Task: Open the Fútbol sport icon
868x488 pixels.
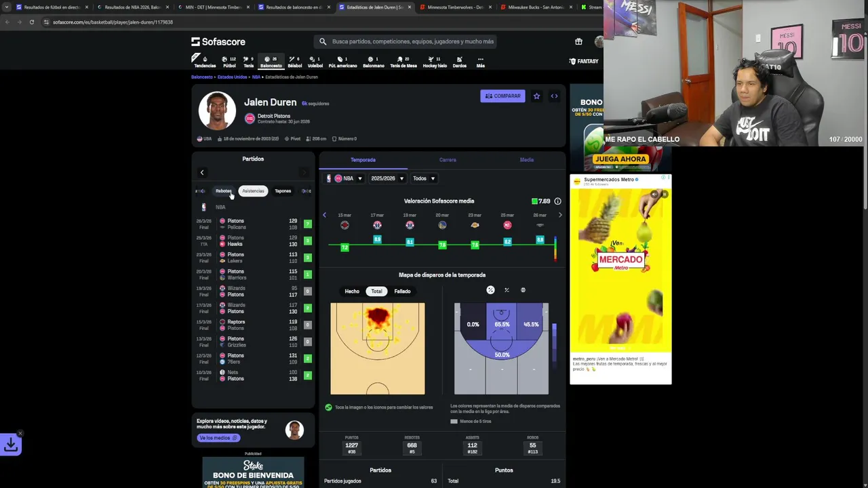Action: tap(229, 62)
